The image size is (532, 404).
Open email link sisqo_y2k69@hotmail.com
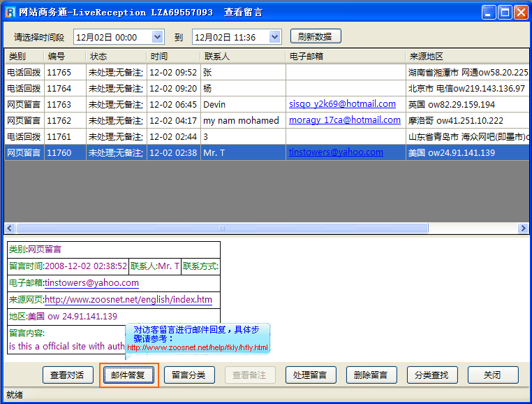coord(342,104)
